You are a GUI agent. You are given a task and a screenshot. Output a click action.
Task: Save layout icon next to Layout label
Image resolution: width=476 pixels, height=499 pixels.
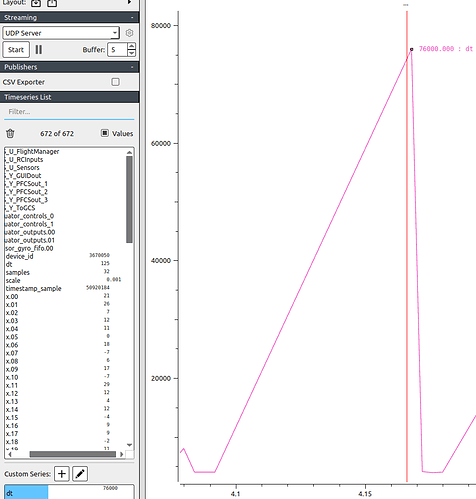52,3
